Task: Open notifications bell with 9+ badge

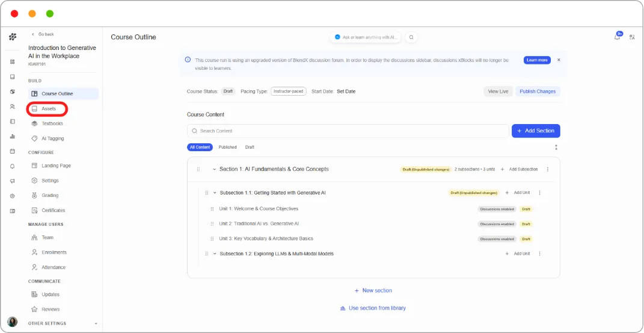Action: [x=618, y=37]
